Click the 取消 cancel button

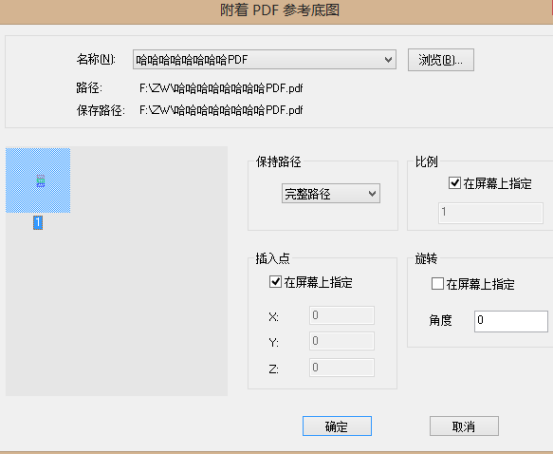(464, 426)
